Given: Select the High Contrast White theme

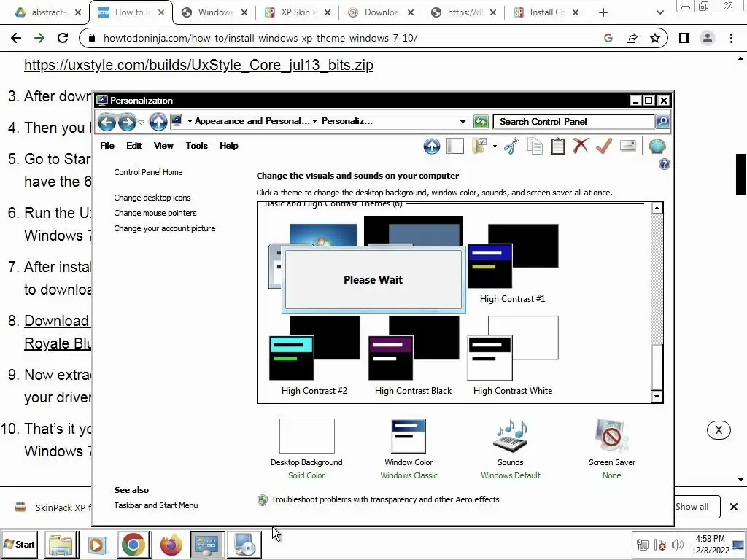Looking at the screenshot, I should [513, 356].
